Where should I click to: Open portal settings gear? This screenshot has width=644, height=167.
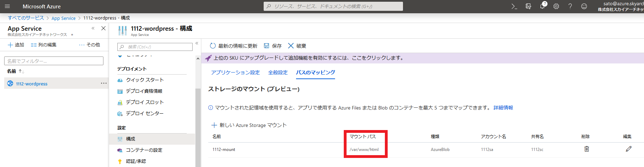pyautogui.click(x=556, y=6)
